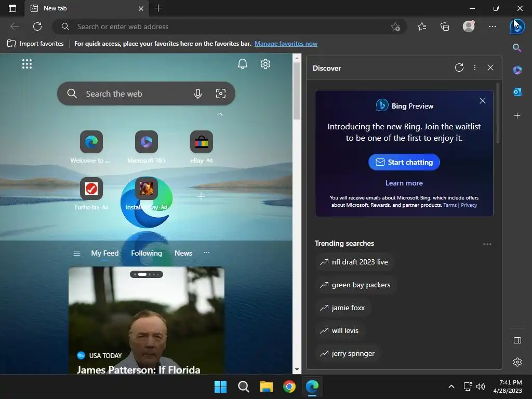The image size is (532, 399).
Task: Search trending topic jamie foxx
Action: (x=342, y=308)
